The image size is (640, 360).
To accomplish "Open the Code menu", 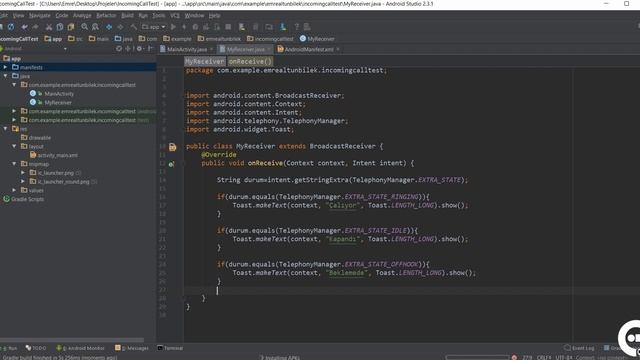I will click(62, 16).
